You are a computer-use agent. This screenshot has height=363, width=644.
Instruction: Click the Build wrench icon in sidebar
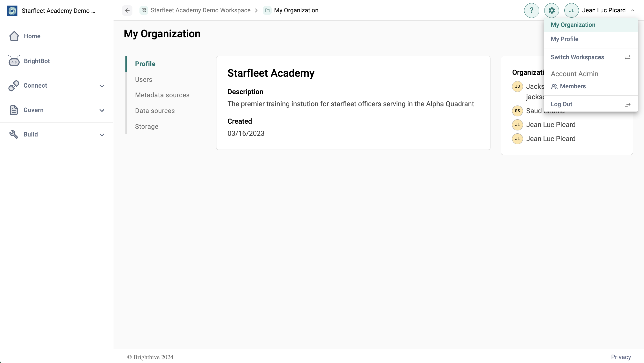14,134
